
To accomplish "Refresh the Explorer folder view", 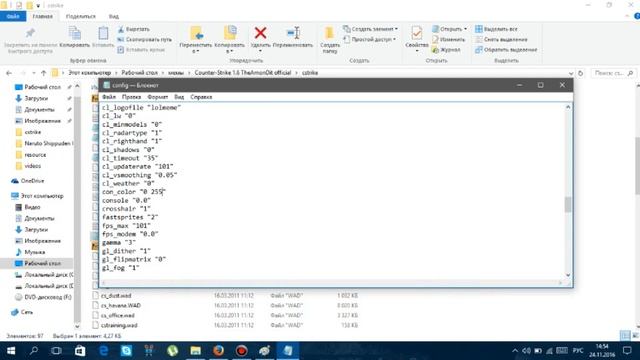I will pyautogui.click(x=580, y=73).
